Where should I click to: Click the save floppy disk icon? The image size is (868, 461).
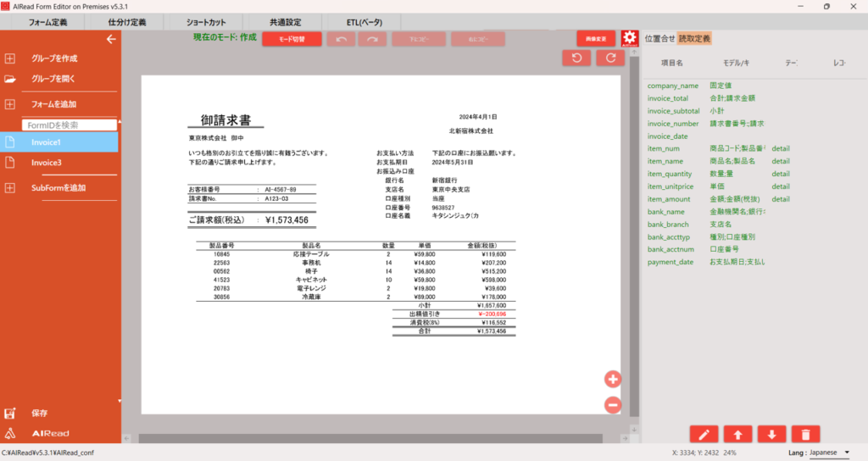click(10, 414)
